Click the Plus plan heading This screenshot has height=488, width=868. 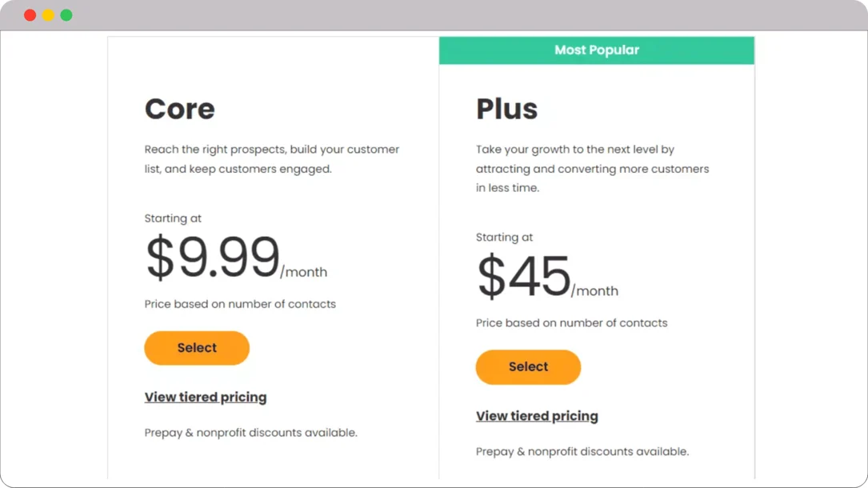507,108
